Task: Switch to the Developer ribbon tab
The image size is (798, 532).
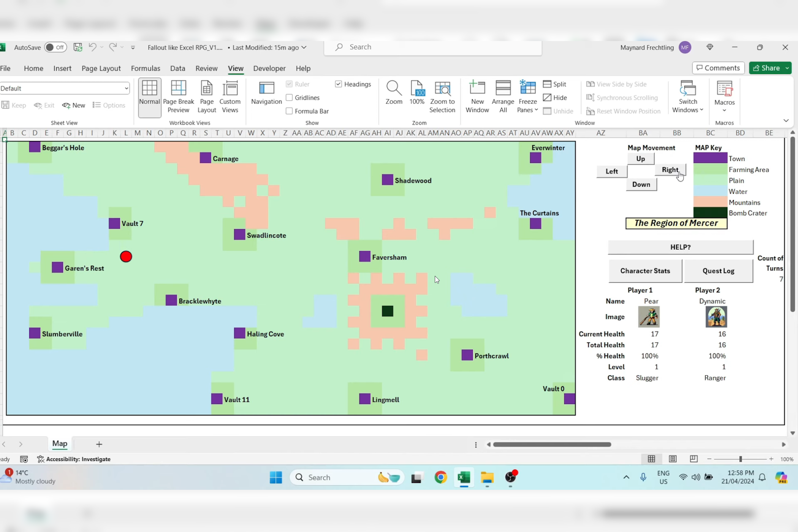Action: pyautogui.click(x=269, y=68)
